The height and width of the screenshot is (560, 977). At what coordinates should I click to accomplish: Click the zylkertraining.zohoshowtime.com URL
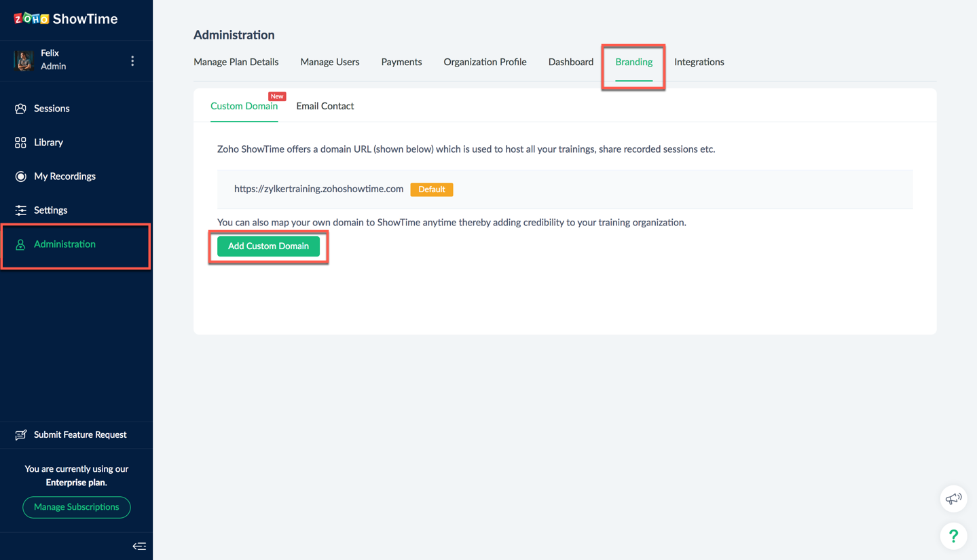coord(318,189)
